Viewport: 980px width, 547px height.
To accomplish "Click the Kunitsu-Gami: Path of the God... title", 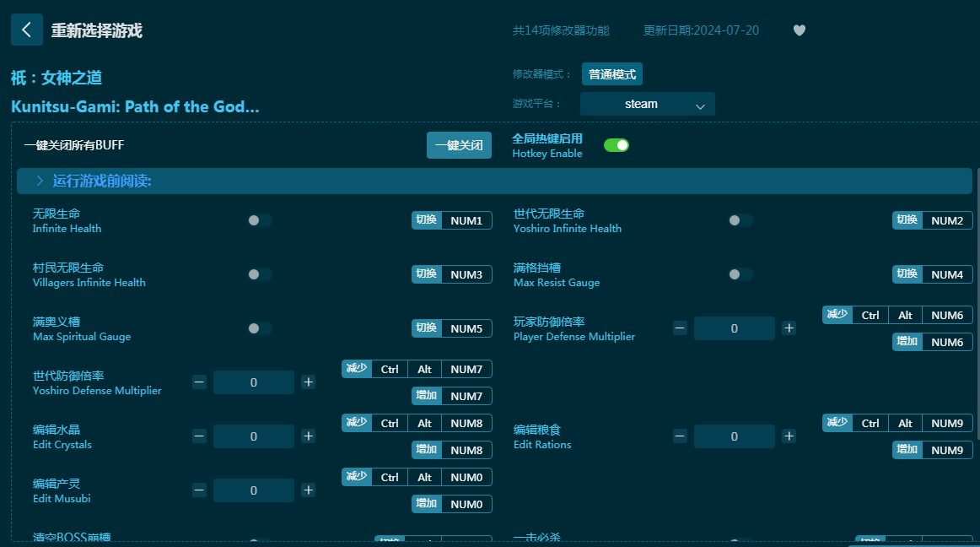I will (135, 107).
